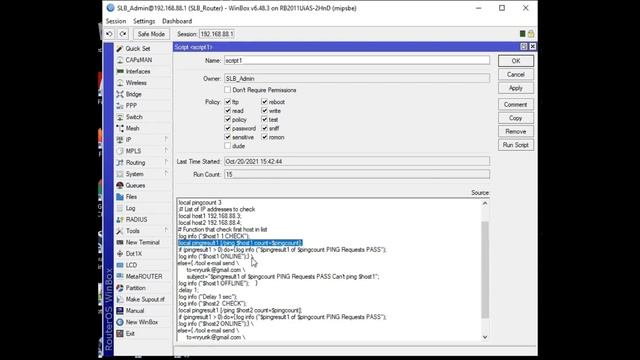
Task: Open the Bridge sidebar entry
Action: 133,94
